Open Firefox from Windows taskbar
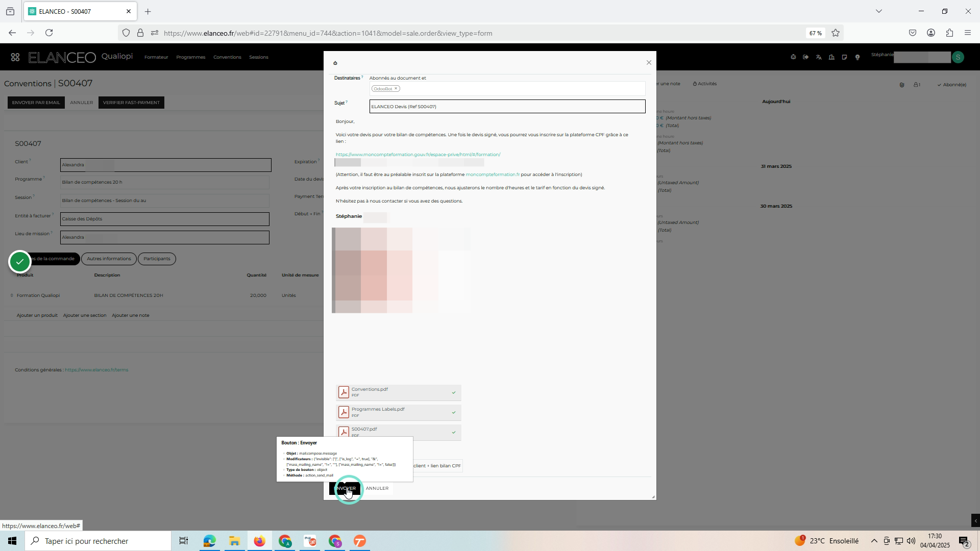The width and height of the screenshot is (980, 551). click(259, 541)
